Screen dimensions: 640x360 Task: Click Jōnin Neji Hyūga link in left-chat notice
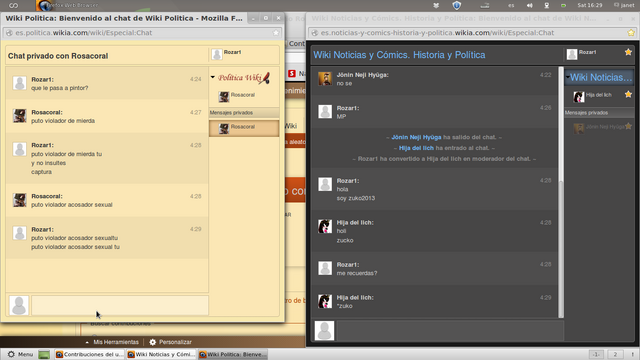[x=416, y=137]
